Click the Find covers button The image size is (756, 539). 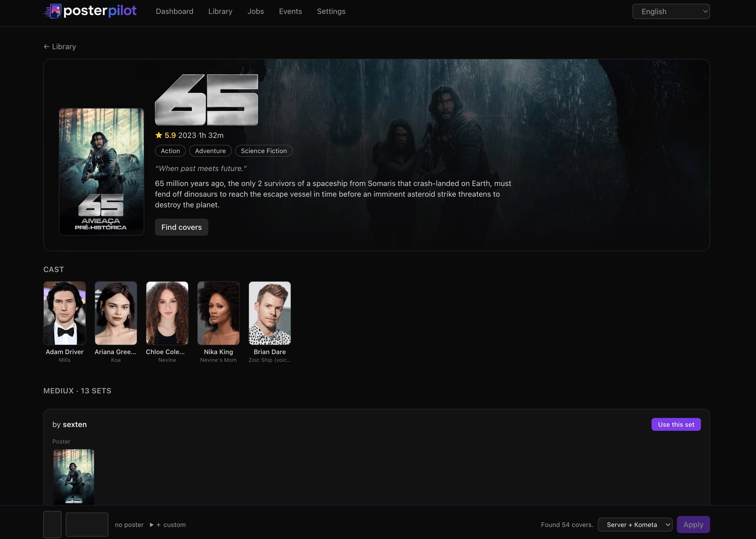181,227
